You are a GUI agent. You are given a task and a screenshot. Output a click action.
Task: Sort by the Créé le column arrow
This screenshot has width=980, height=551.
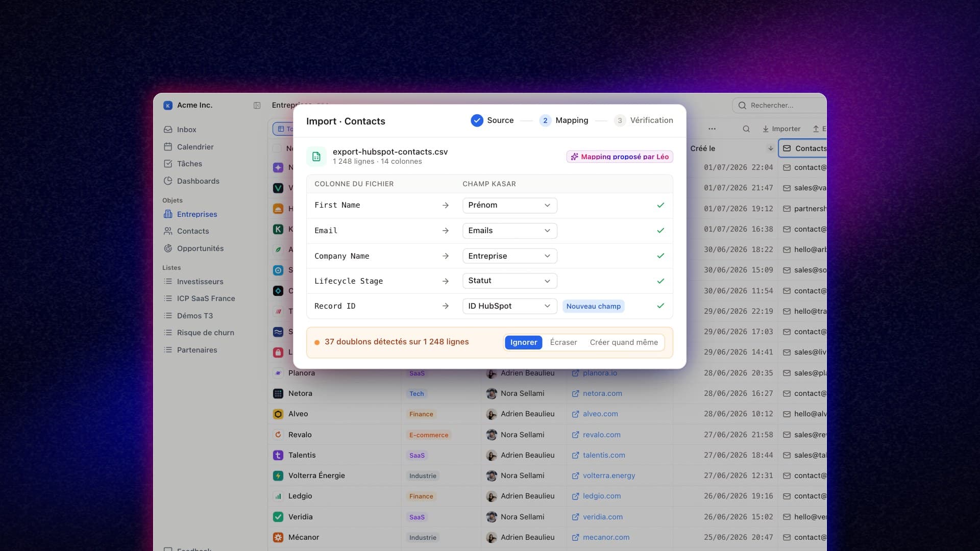(771, 148)
